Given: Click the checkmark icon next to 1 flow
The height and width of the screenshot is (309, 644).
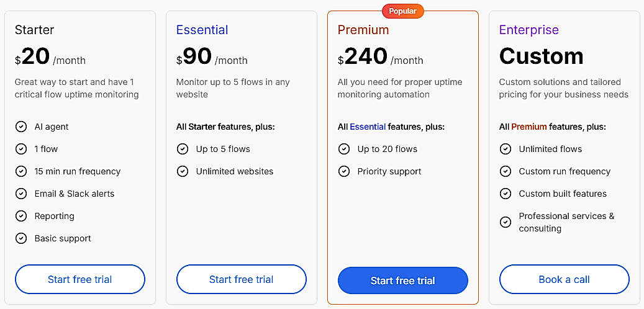Looking at the screenshot, I should [x=21, y=149].
